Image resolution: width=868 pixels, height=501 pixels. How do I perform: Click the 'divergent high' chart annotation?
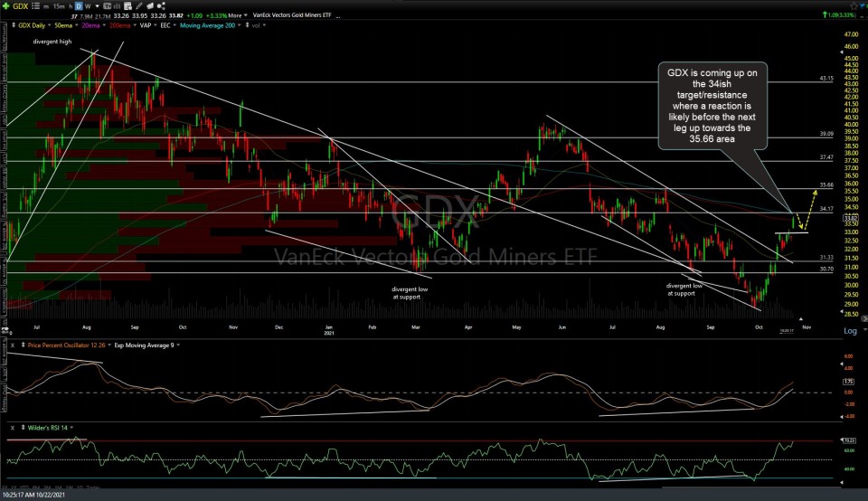pyautogui.click(x=52, y=42)
